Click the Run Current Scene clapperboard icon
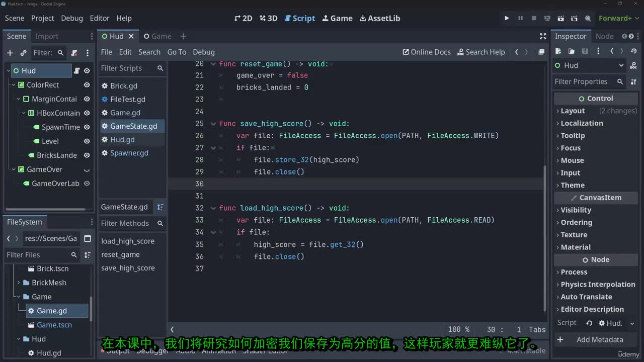This screenshot has width=644, height=362. click(x=561, y=18)
